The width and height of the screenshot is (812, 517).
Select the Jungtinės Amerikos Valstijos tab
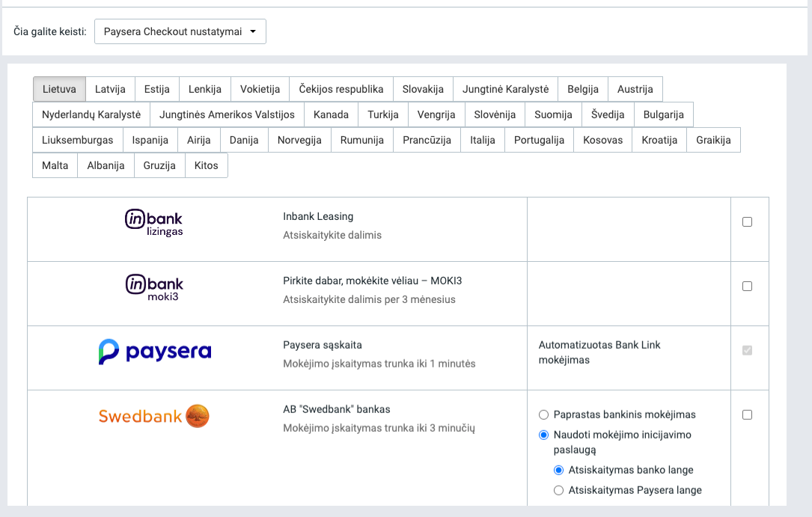point(227,115)
